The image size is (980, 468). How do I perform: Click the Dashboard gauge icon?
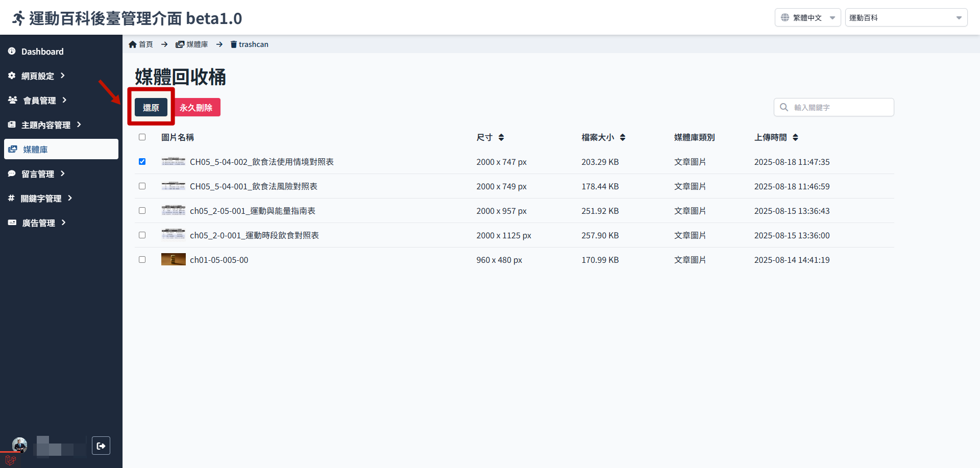click(x=12, y=51)
